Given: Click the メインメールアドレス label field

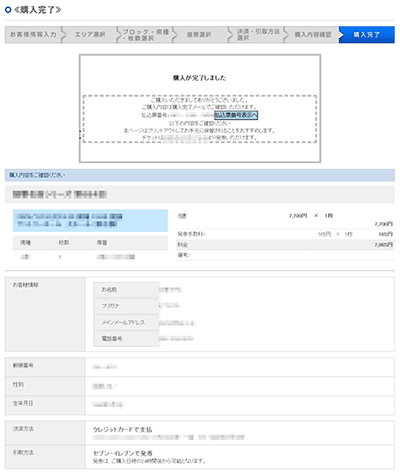Looking at the screenshot, I should [x=126, y=322].
